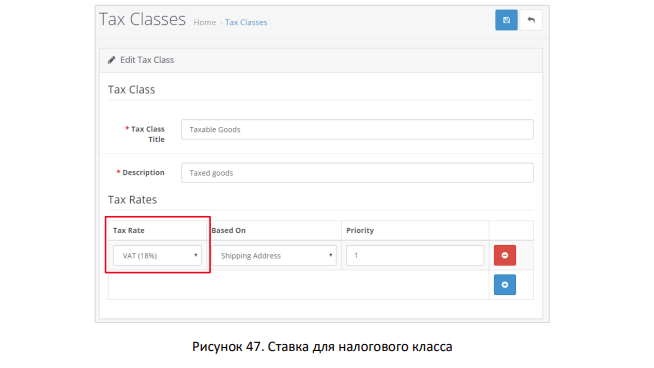Click the Tax Rate column header

(128, 230)
